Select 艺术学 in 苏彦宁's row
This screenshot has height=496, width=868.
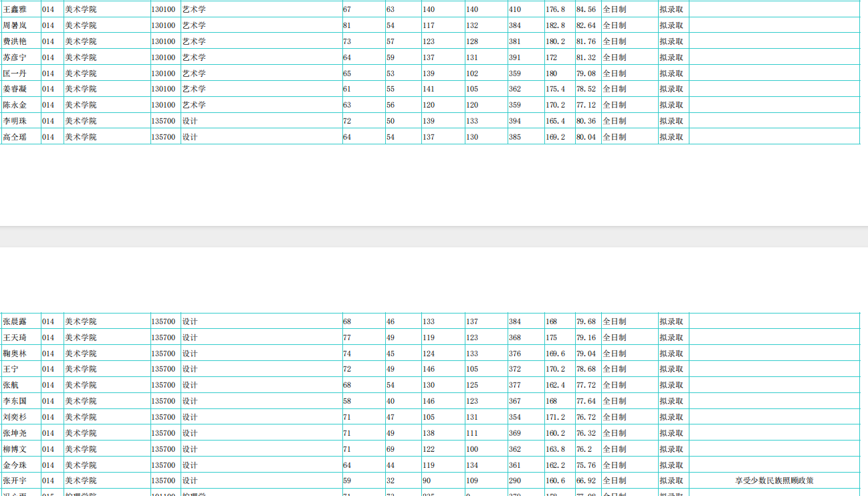pos(194,57)
